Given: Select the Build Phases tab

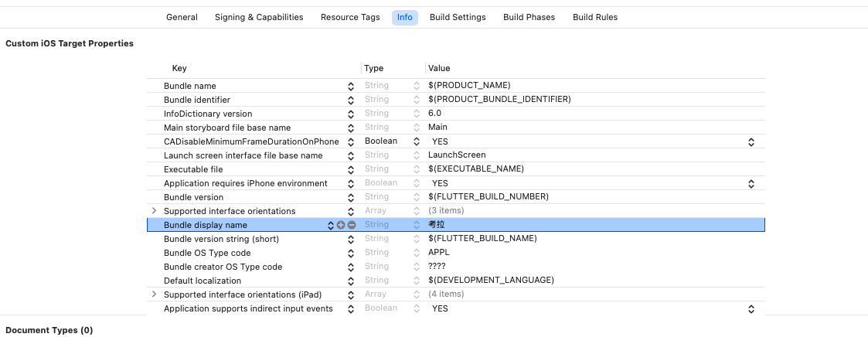Looking at the screenshot, I should 529,17.
